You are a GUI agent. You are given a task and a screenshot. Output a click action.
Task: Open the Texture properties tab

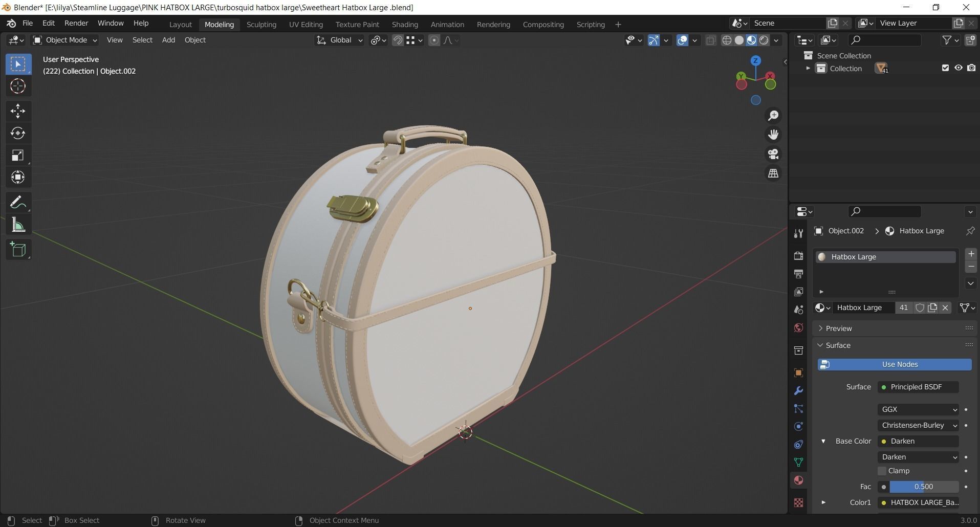[x=798, y=502]
